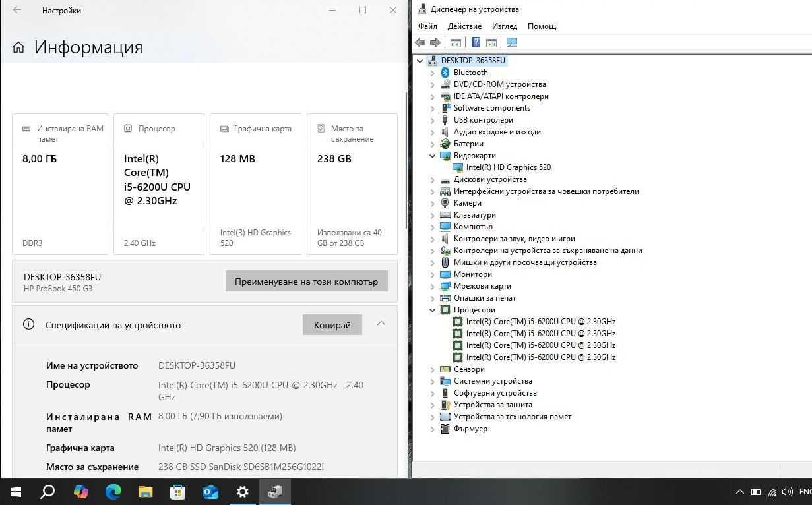Select Контролери за звук, видео и игри
The height and width of the screenshot is (505, 812).
coord(515,239)
